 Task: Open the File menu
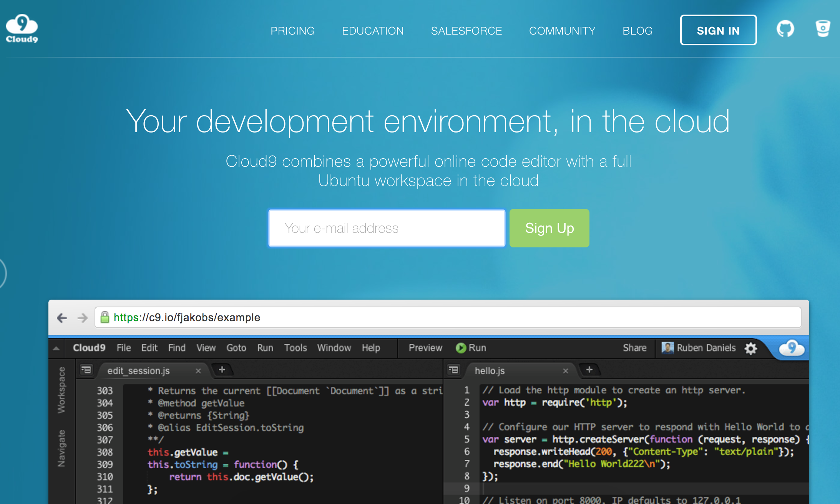[x=124, y=348]
